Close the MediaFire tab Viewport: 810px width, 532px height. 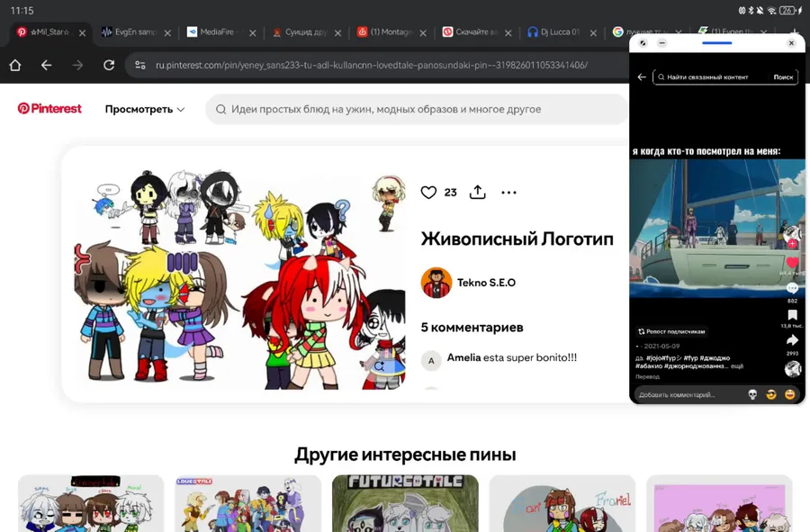[x=253, y=32]
